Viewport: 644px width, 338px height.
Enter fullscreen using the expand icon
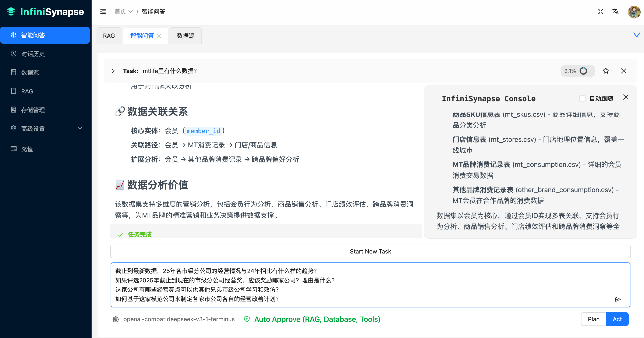601,11
